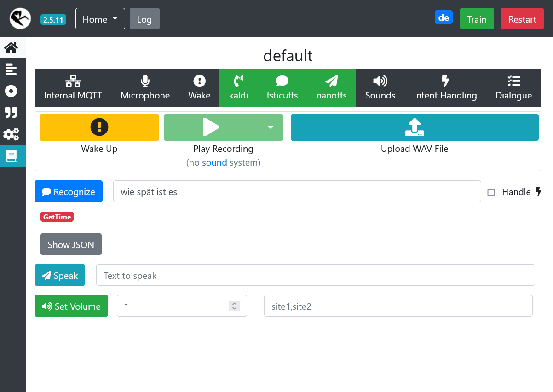Open the quotation-mark Words sidebar icon
The image size is (553, 392).
[11, 113]
